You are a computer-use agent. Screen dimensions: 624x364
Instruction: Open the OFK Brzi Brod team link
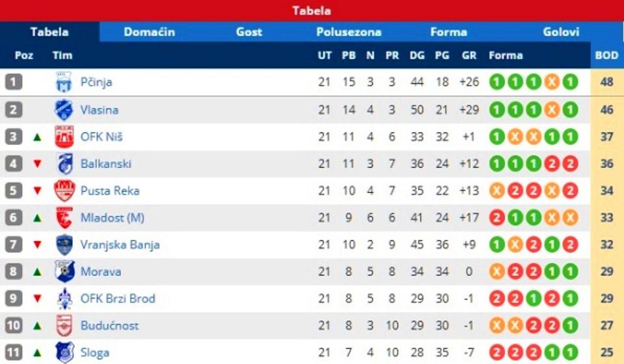click(118, 299)
